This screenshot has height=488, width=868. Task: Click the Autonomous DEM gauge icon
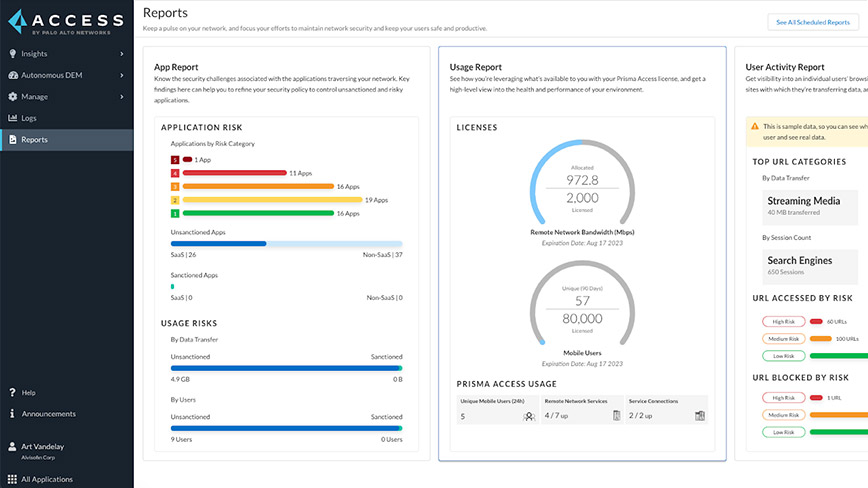pos(12,75)
